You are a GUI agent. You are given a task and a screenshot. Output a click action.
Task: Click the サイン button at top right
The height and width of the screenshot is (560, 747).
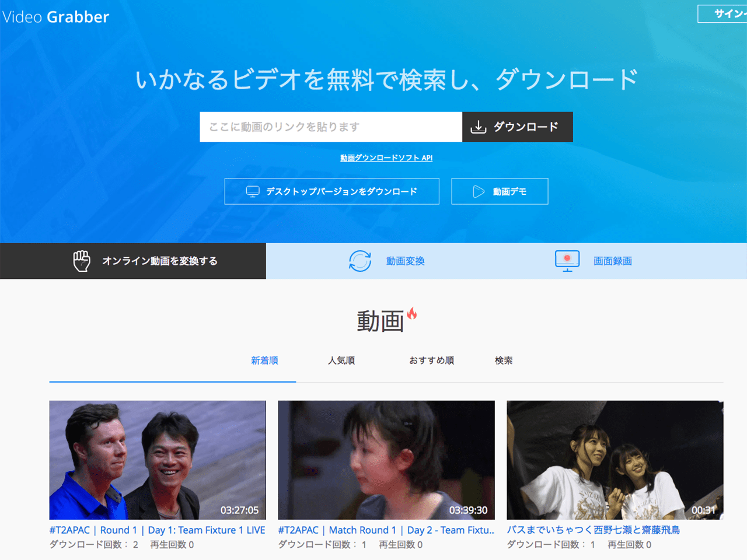click(x=722, y=13)
